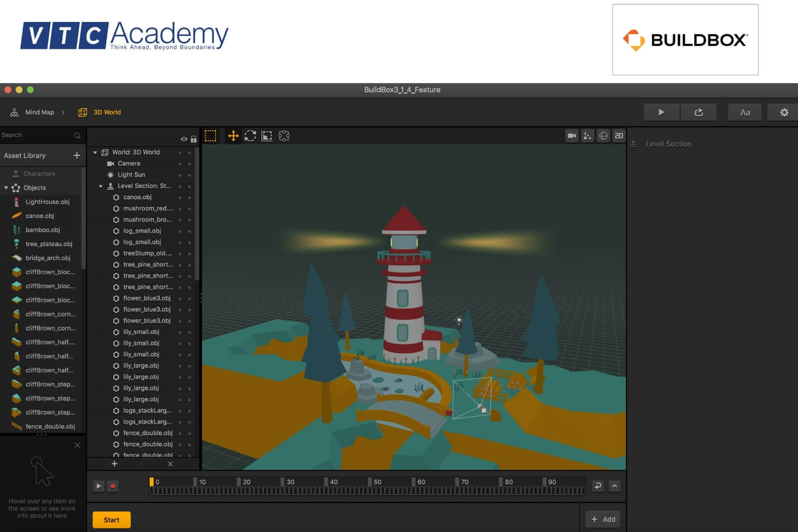This screenshot has width=798, height=532.
Task: Open settings with the gear icon
Action: click(784, 112)
